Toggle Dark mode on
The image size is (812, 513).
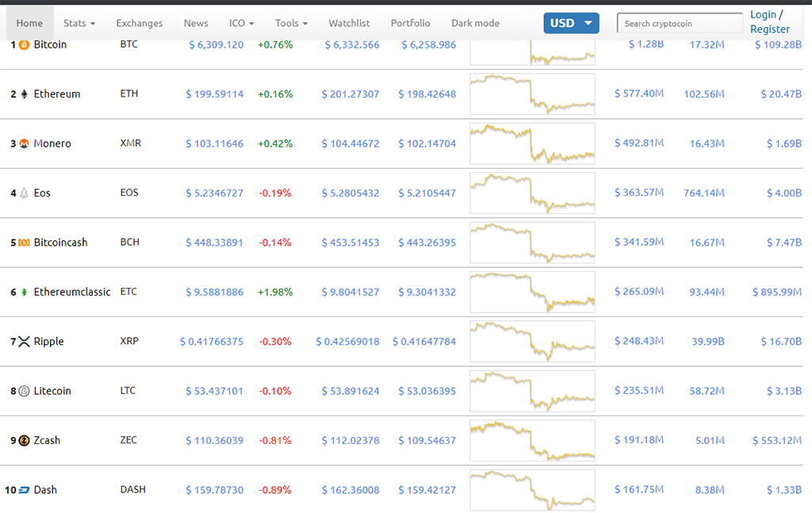(x=475, y=23)
